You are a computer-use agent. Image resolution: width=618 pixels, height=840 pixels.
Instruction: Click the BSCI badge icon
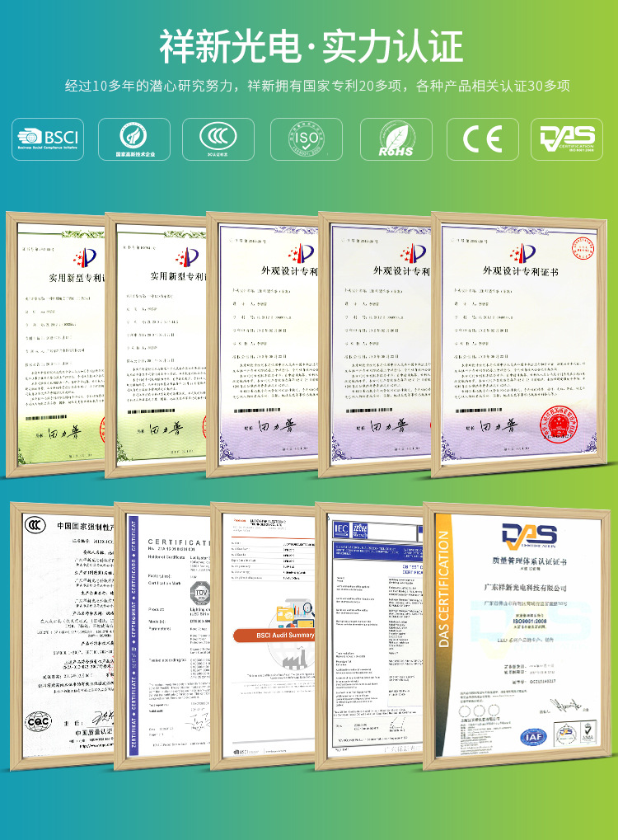(48, 138)
